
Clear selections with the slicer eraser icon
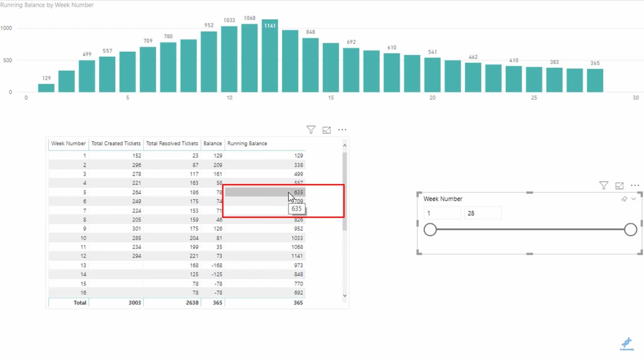pos(624,199)
